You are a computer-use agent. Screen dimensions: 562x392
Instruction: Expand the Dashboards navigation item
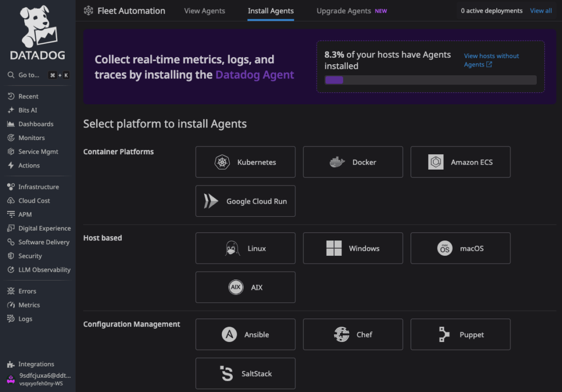(36, 124)
